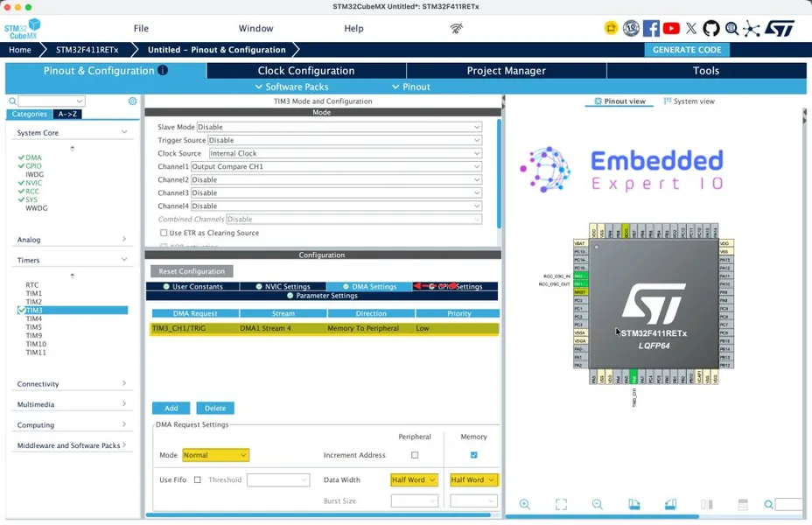Click the ST logo icon

tap(780, 29)
